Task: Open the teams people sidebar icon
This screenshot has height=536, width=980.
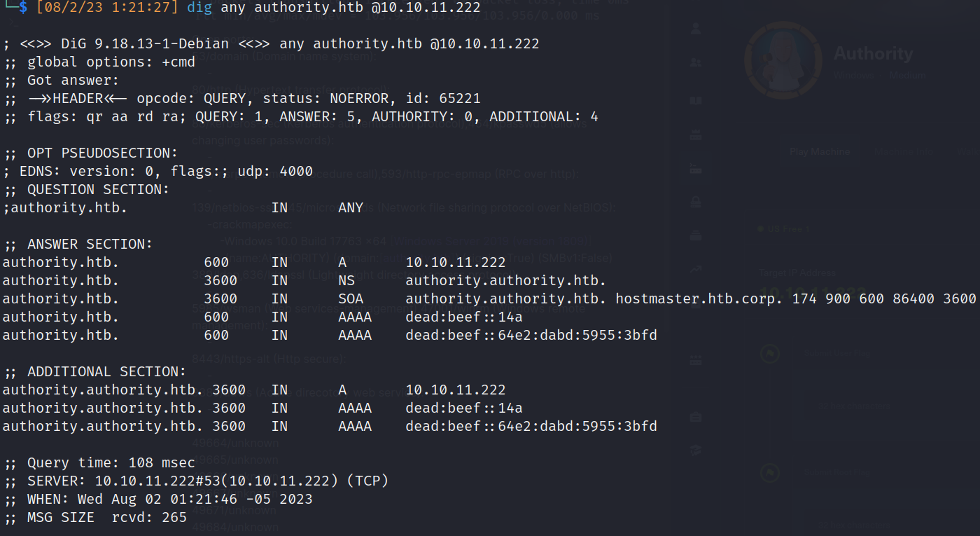Action: [x=695, y=63]
